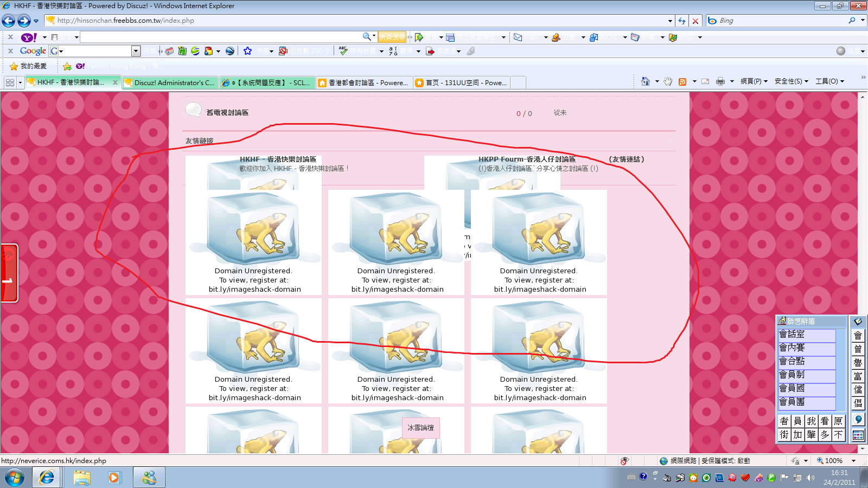868x488 pixels.
Task: Click the RSS feeds icon in command bar
Action: click(682, 81)
